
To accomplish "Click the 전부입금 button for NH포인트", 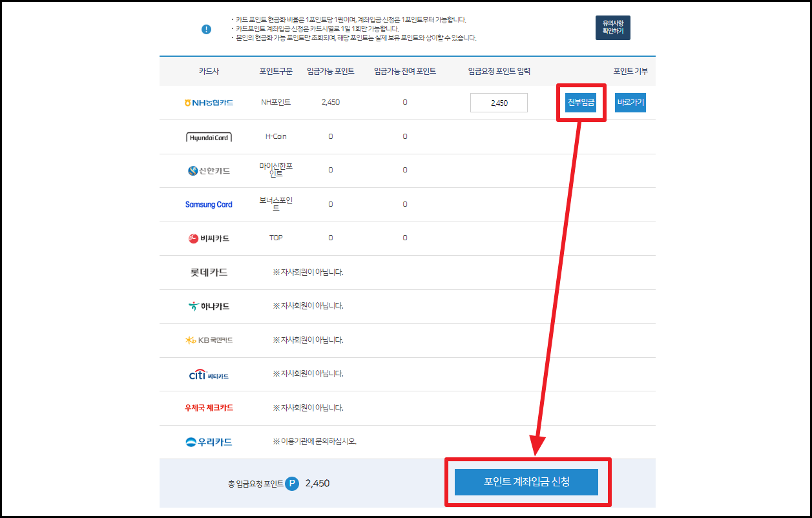I will click(580, 103).
